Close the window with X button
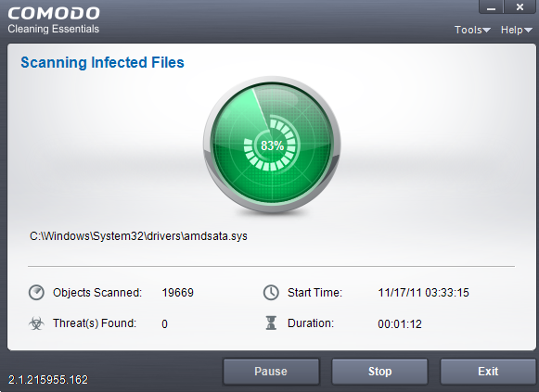 pyautogui.click(x=520, y=6)
